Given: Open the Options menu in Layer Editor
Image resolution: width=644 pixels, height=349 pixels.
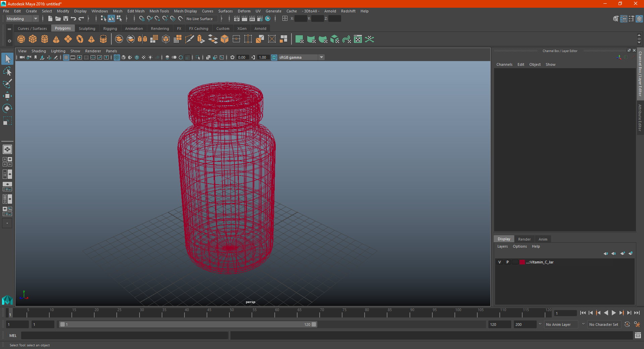Looking at the screenshot, I should (520, 246).
